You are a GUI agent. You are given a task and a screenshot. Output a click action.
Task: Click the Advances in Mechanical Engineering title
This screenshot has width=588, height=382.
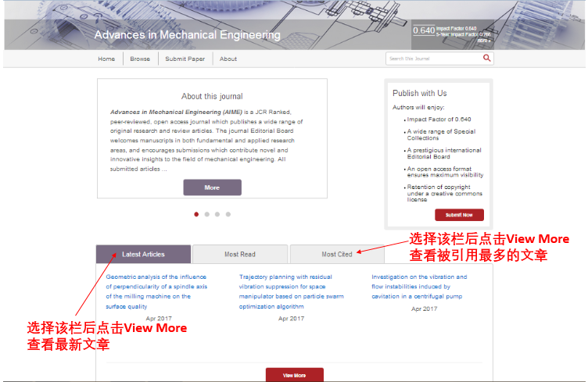pos(187,35)
